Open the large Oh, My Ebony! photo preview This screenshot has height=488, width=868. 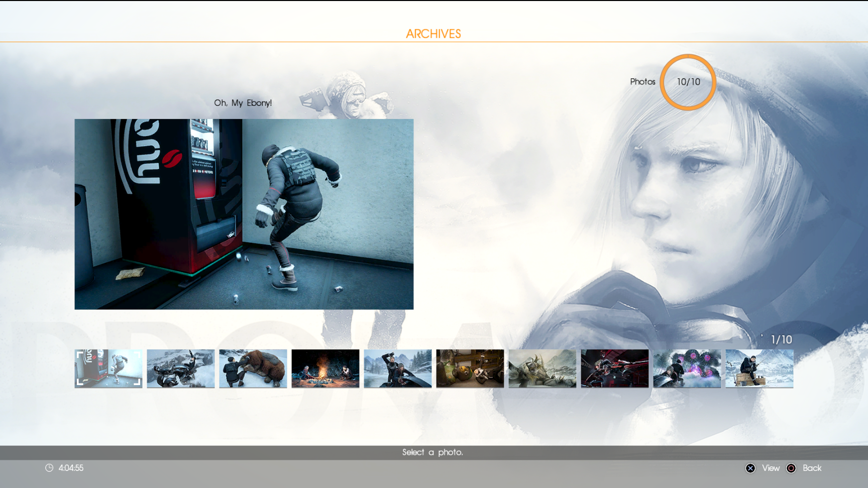pos(244,214)
